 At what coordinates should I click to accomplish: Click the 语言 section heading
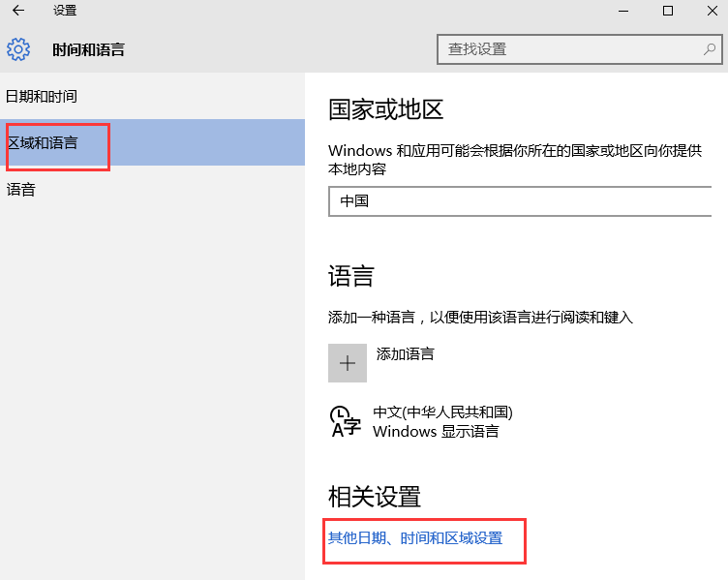point(350,277)
